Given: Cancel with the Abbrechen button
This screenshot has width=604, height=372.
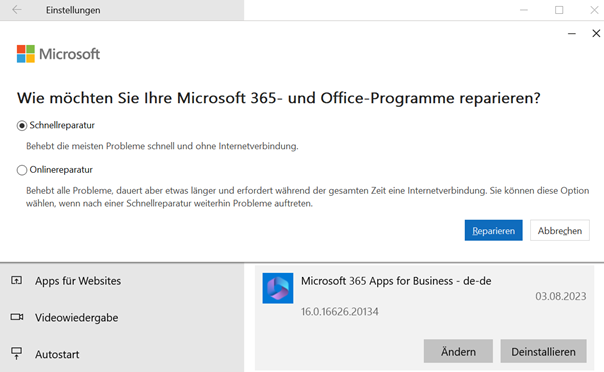Looking at the screenshot, I should click(560, 230).
